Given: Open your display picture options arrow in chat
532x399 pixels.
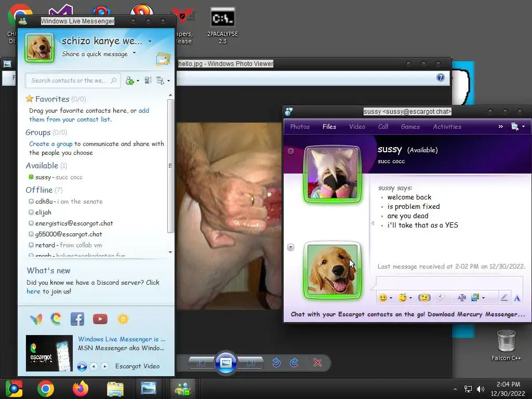Looking at the screenshot, I should click(x=291, y=247).
